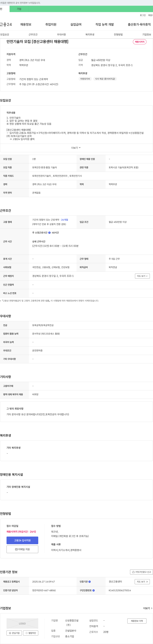Click the 운전면허증 preference value

point(37,350)
